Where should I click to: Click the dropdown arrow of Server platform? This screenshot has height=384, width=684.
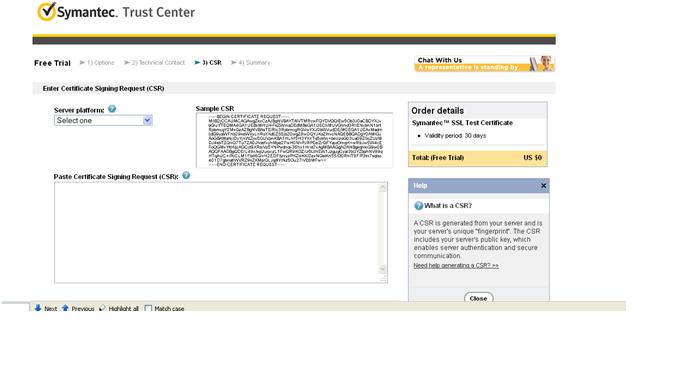(147, 120)
